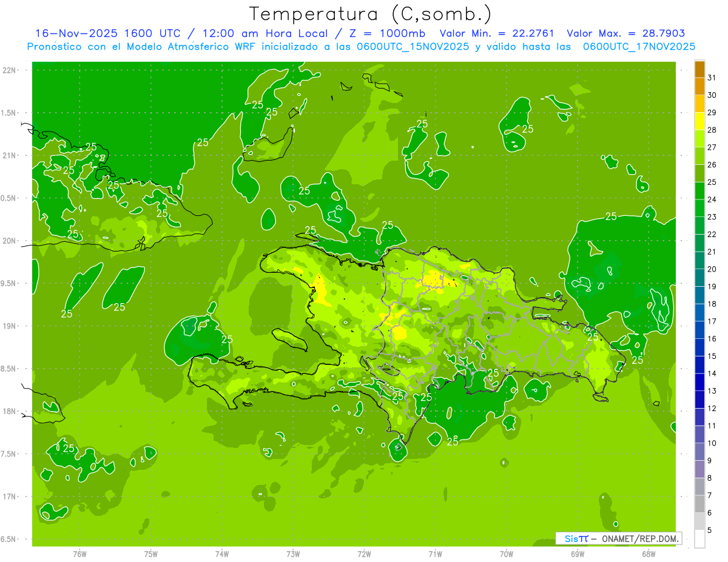The height and width of the screenshot is (562, 728).
Task: Click the "21N" latitude label
Action: coord(8,155)
